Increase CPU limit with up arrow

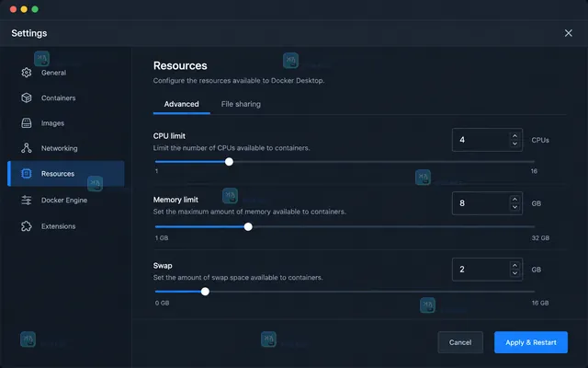(x=514, y=136)
